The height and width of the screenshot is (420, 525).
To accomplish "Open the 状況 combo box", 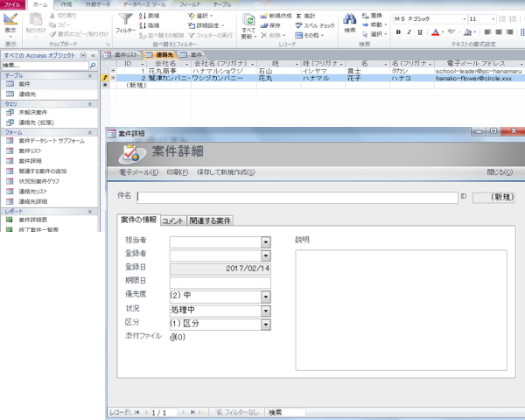I will [x=264, y=310].
